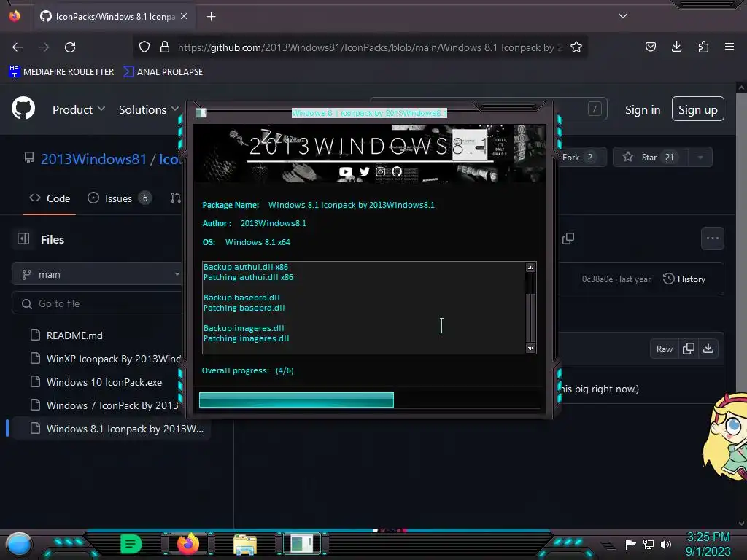Collapse the Files side panel icon

(23, 238)
